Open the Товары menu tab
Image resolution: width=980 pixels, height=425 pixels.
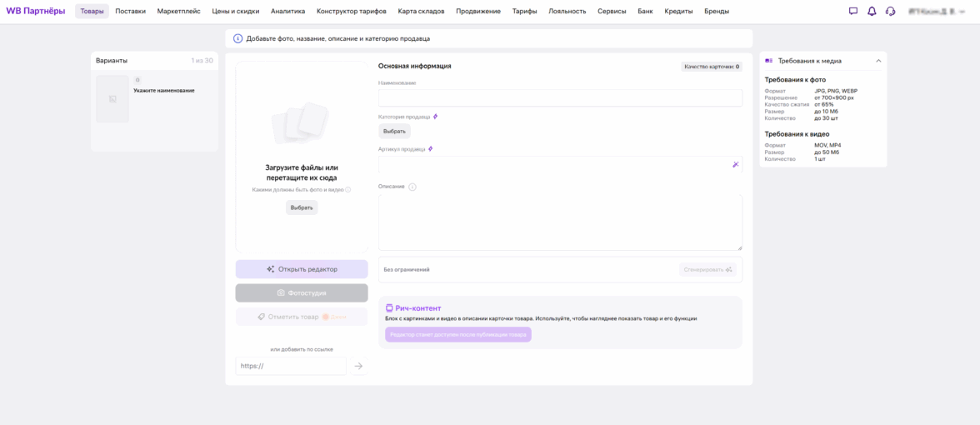92,12
